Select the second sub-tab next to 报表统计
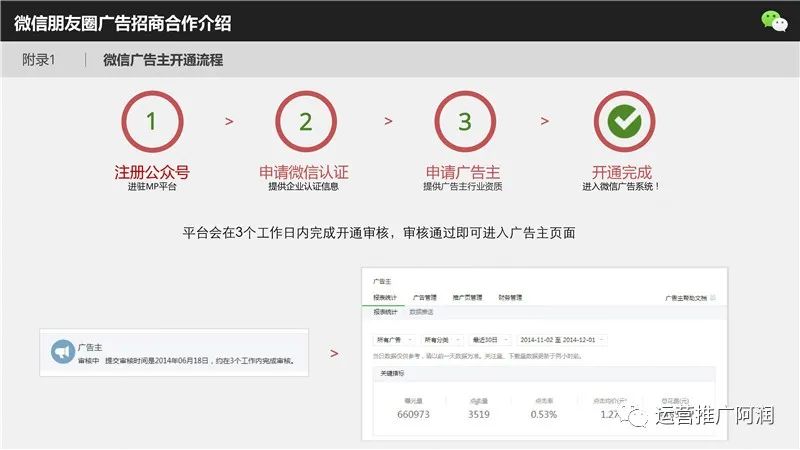The width and height of the screenshot is (800, 450). click(421, 312)
